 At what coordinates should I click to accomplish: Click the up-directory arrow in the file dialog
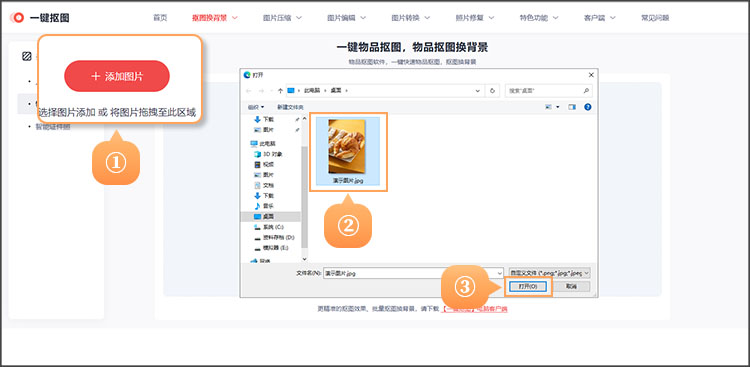[280, 90]
